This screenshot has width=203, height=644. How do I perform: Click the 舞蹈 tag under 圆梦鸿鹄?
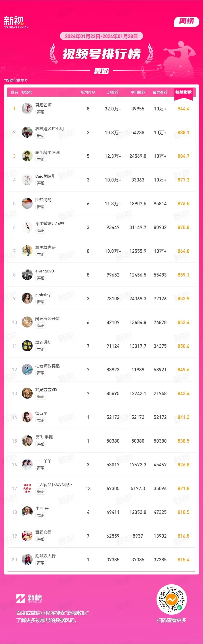tap(41, 207)
